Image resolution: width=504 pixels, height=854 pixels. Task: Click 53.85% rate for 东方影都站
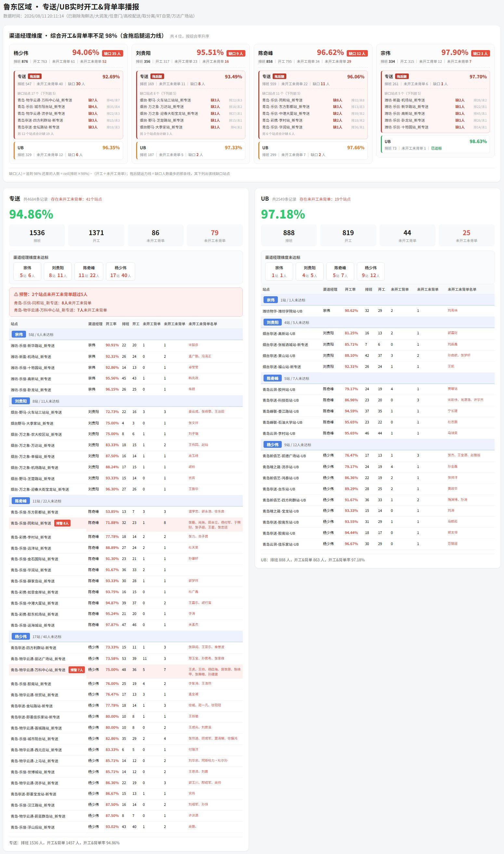[x=112, y=512]
